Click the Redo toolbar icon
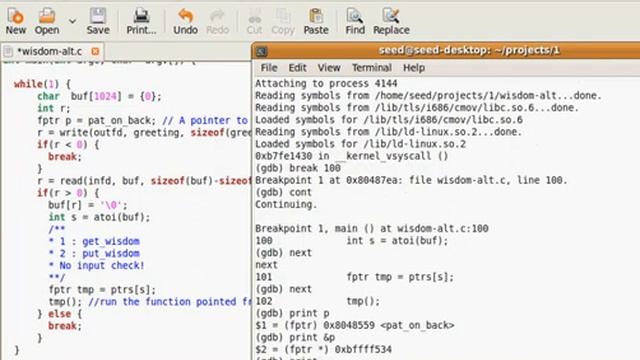The image size is (640, 360). coord(217,21)
